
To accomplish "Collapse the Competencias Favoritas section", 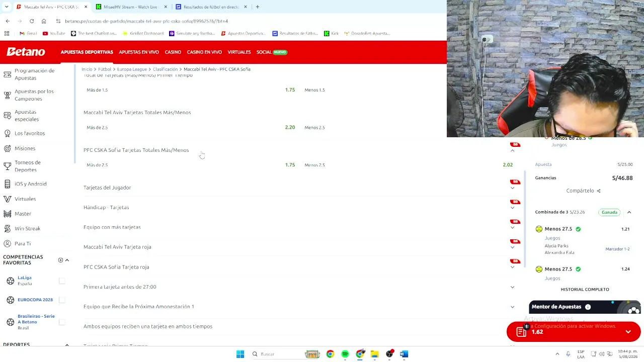I will click(67, 260).
